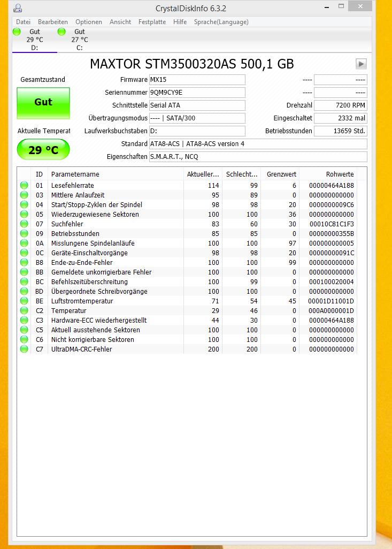Click the Aktueller... column header
Viewport: 392px width, 549px height.
(203, 174)
